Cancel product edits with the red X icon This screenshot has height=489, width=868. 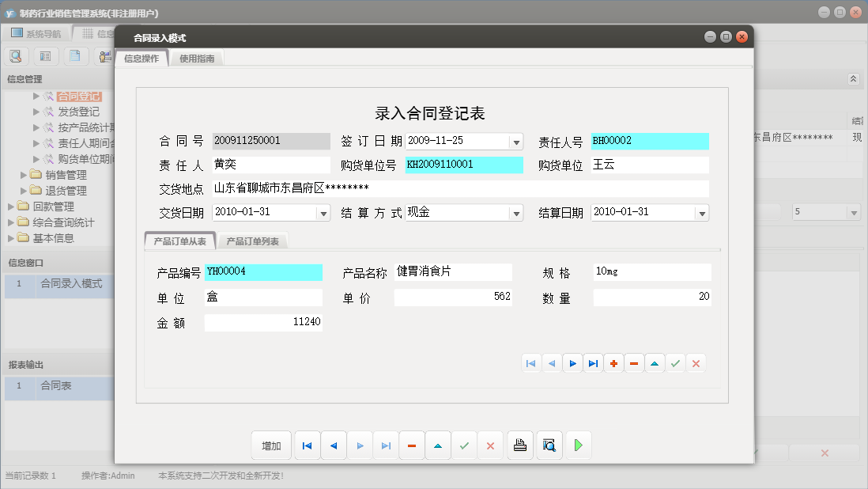[x=696, y=363]
